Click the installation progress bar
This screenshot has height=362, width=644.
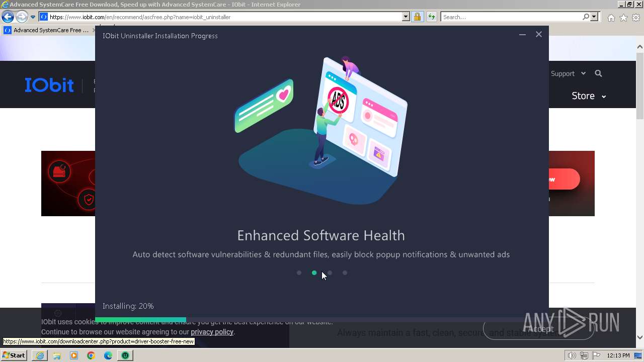click(x=322, y=320)
